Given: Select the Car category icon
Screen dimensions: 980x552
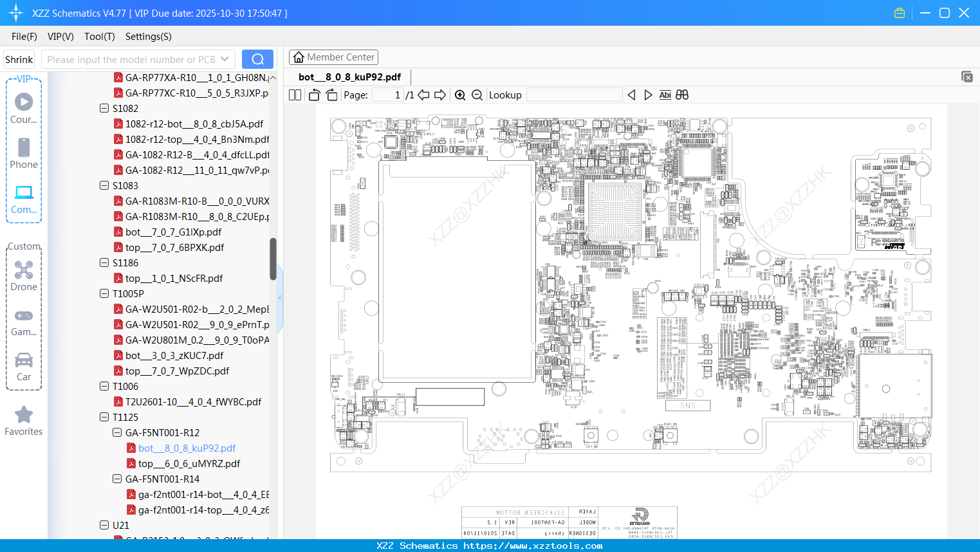Looking at the screenshot, I should [x=24, y=367].
